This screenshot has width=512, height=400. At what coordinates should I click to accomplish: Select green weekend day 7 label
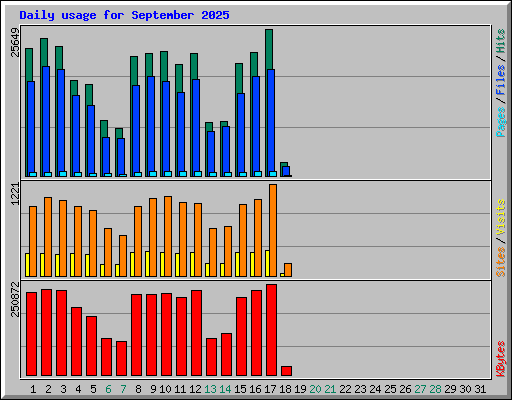coord(123,389)
